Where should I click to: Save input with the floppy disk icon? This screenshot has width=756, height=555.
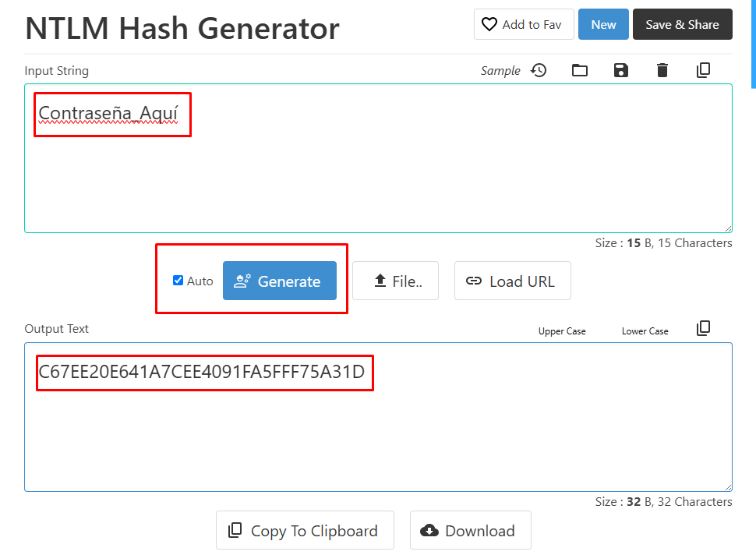click(621, 70)
